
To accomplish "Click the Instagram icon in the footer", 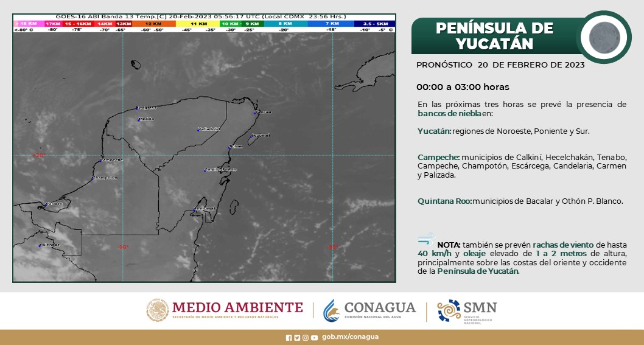I will [x=305, y=338].
